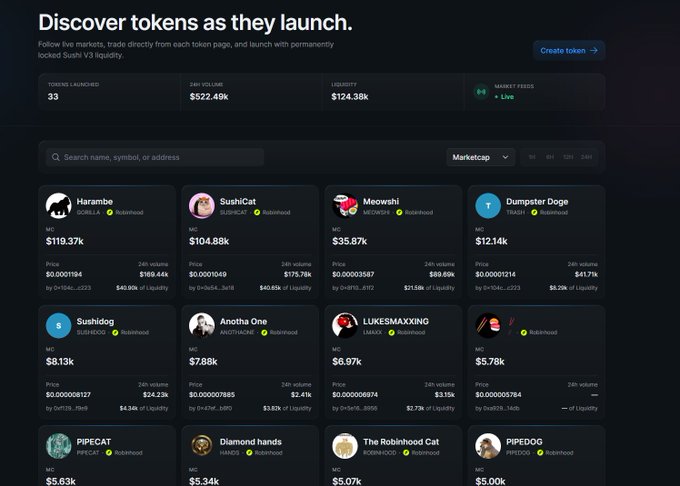Image resolution: width=680 pixels, height=486 pixels.
Task: Click Meowshi's Robinhood verified badge
Action: [x=399, y=212]
